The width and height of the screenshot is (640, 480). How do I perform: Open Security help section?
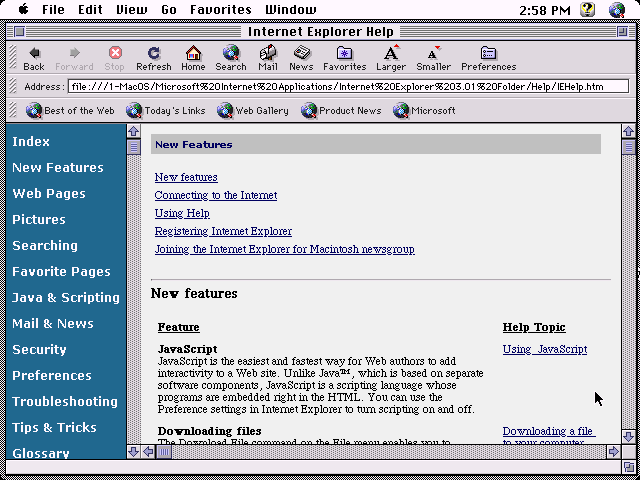[39, 350]
